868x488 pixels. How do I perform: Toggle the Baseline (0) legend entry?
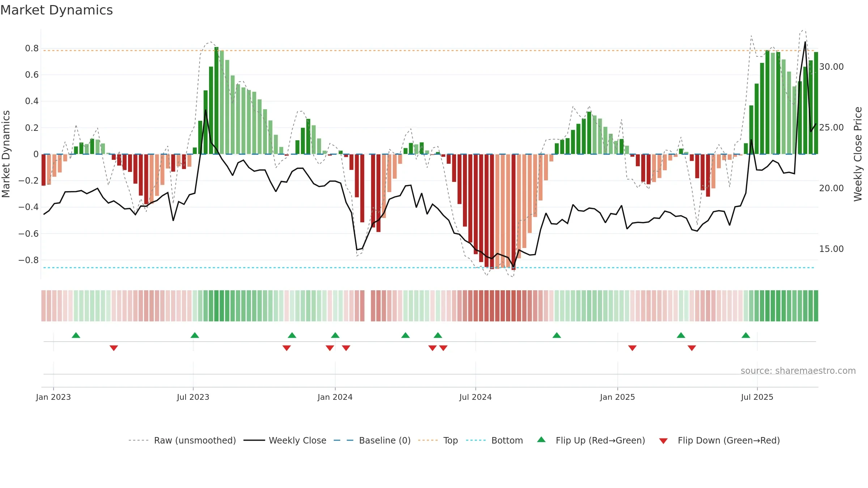(x=372, y=440)
